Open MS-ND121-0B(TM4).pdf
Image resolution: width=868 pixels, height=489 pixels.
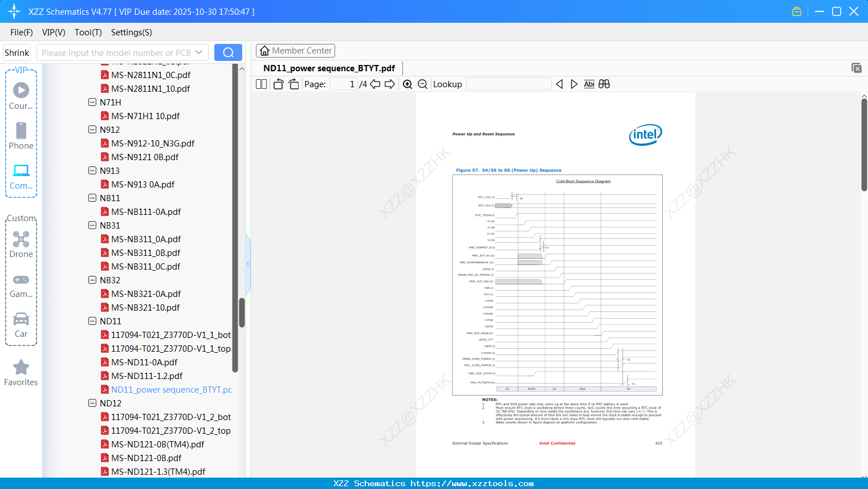(x=158, y=444)
